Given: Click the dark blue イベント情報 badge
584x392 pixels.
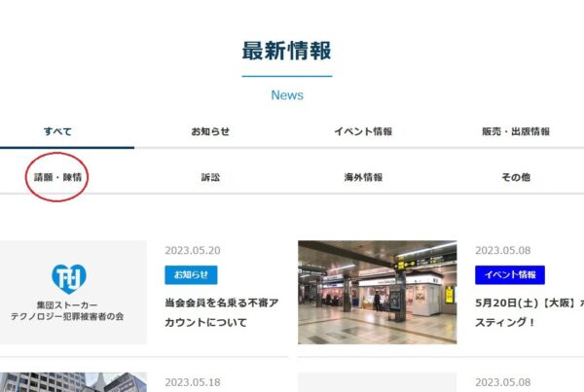Looking at the screenshot, I should pos(510,275).
